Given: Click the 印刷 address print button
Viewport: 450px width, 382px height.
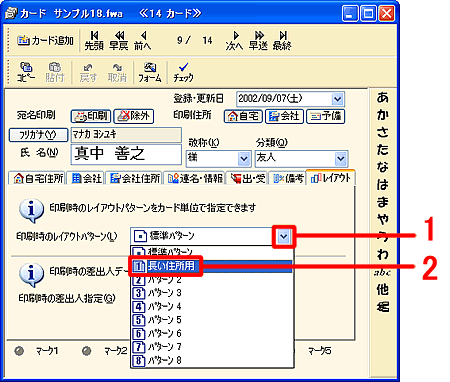Looking at the screenshot, I should click(91, 116).
